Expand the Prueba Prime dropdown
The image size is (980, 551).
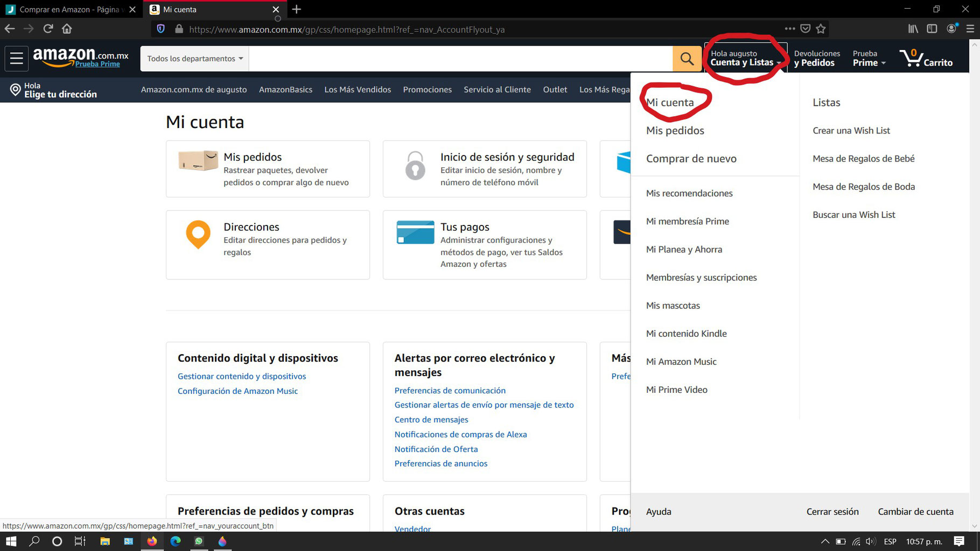(869, 58)
